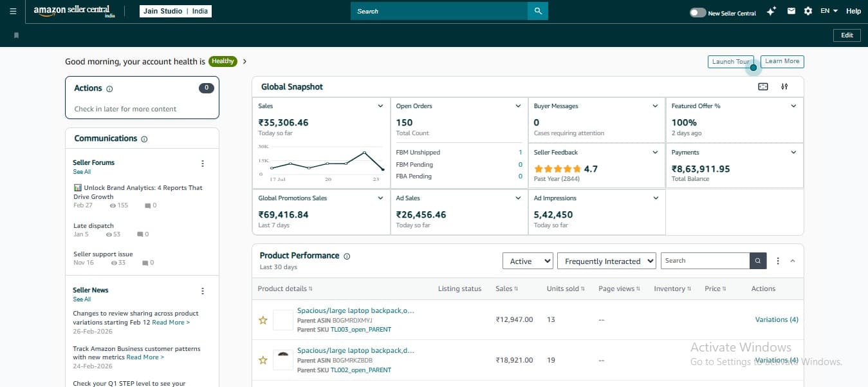The width and height of the screenshot is (868, 387).
Task: Open the Help menu
Action: pos(853,11)
